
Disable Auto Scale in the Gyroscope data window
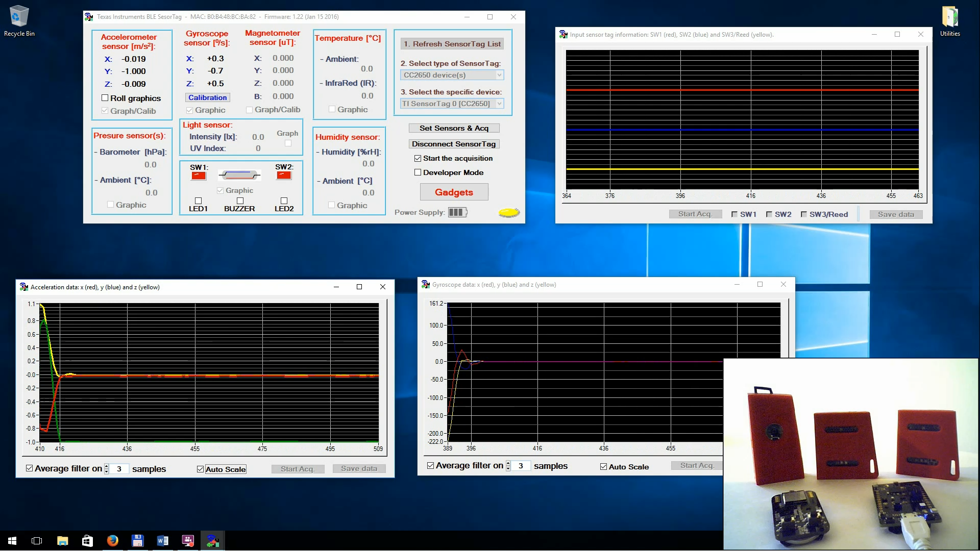(603, 466)
